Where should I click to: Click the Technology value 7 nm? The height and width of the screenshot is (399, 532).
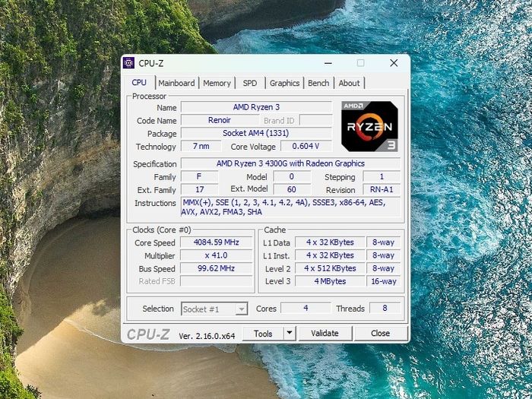coord(201,146)
